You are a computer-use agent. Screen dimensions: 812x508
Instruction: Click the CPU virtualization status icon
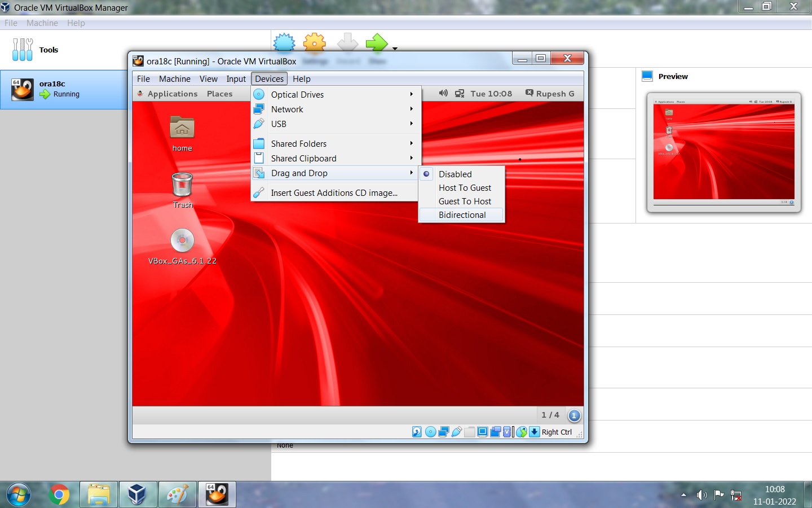507,432
